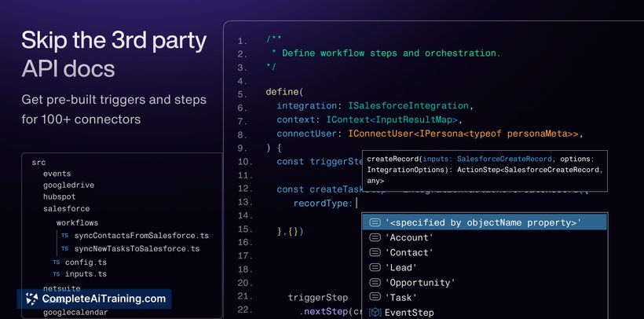This screenshot has height=319, width=644.
Task: Collapse the workflows folder
Action: [x=77, y=223]
